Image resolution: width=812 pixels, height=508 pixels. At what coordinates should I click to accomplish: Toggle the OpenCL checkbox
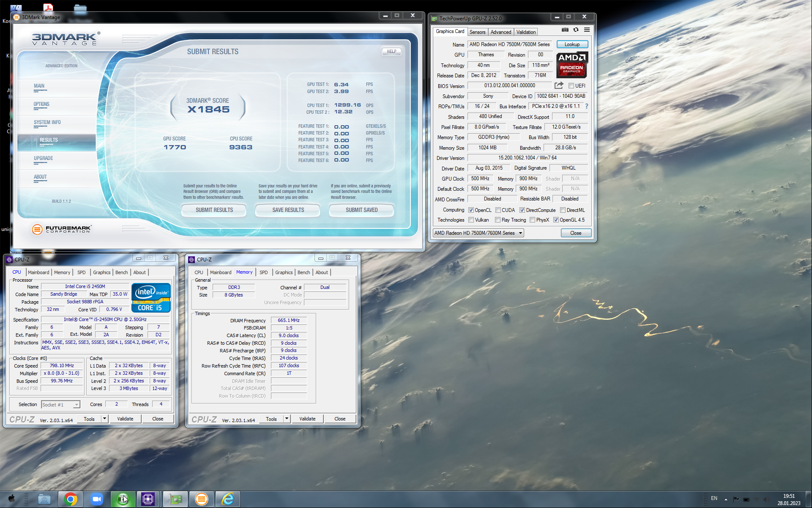(471, 210)
